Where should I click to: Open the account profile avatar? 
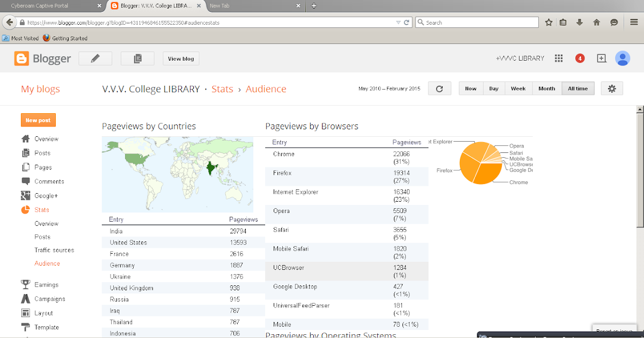click(x=623, y=58)
